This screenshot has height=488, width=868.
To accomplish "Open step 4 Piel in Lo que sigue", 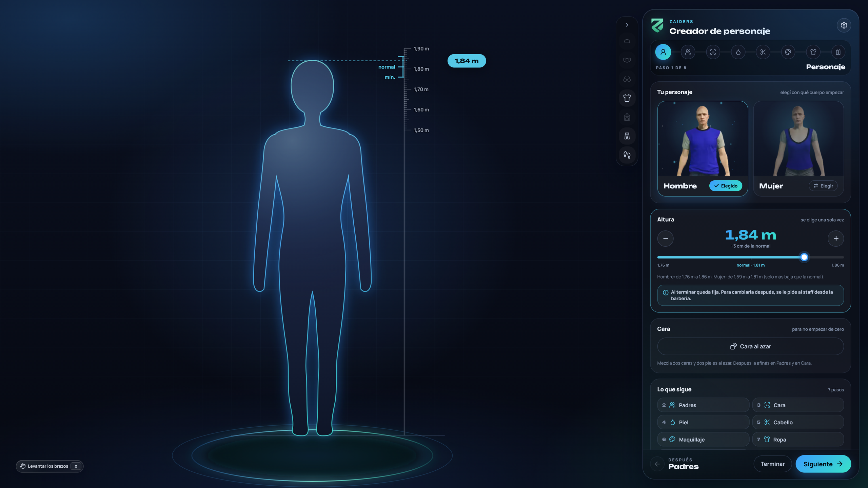I will [703, 423].
